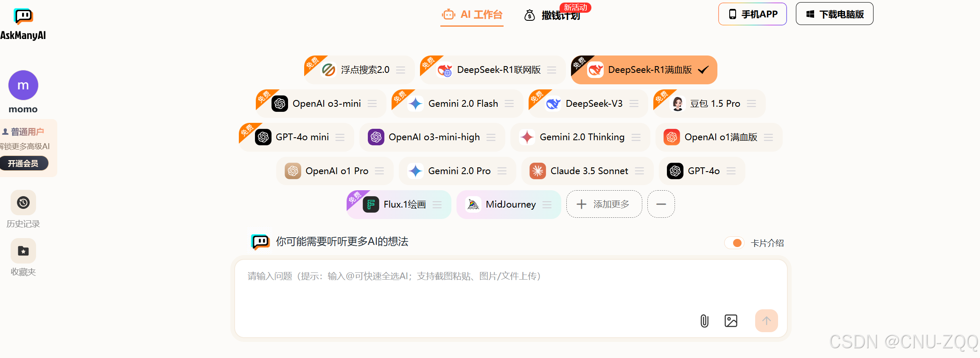Click the 收藏夹 label

click(x=23, y=272)
